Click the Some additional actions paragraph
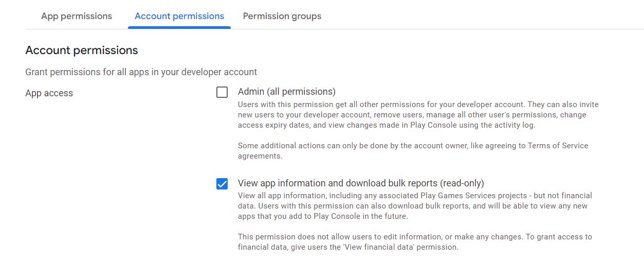 pos(413,150)
